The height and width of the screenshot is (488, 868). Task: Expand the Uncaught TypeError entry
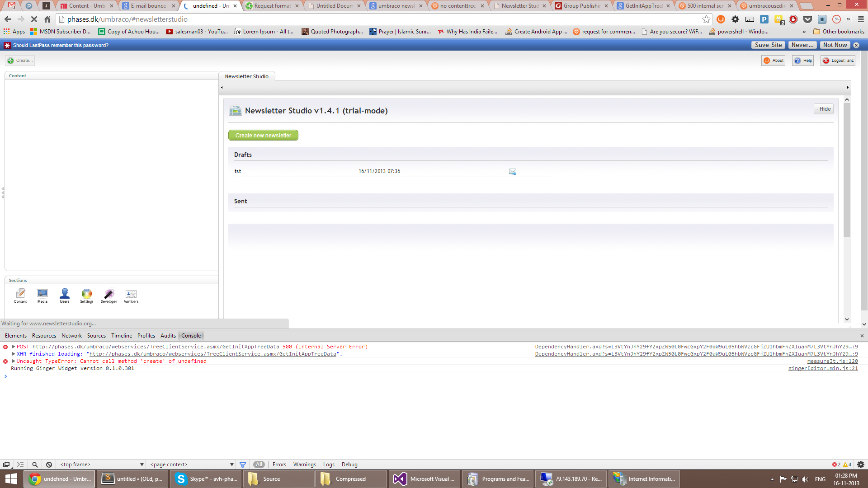14,361
